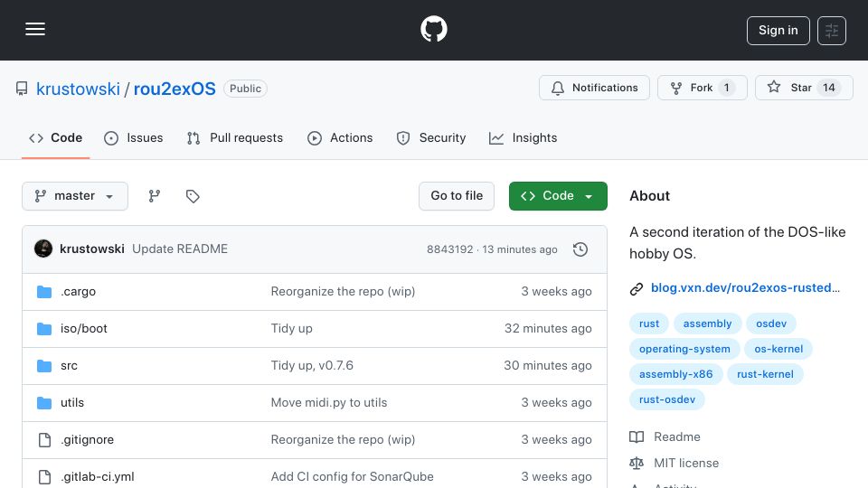Open the .gitlab-ci.yml file
The image size is (868, 488).
tap(98, 477)
